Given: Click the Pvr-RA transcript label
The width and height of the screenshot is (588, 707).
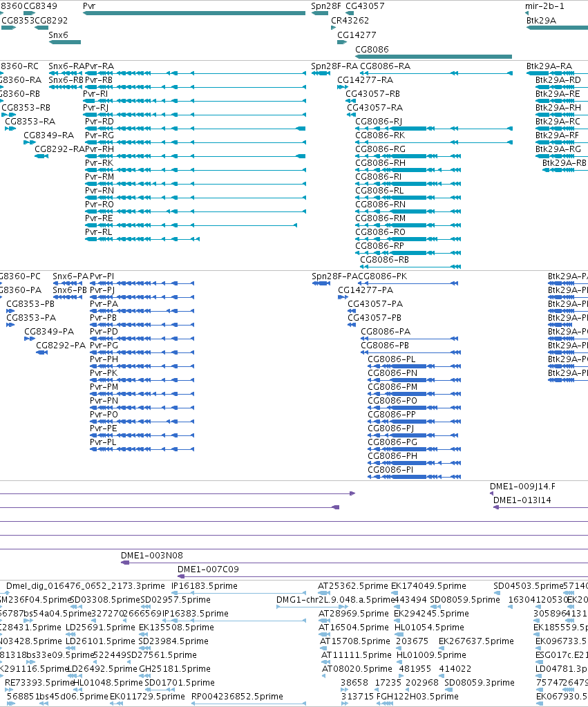Looking at the screenshot, I should [99, 66].
